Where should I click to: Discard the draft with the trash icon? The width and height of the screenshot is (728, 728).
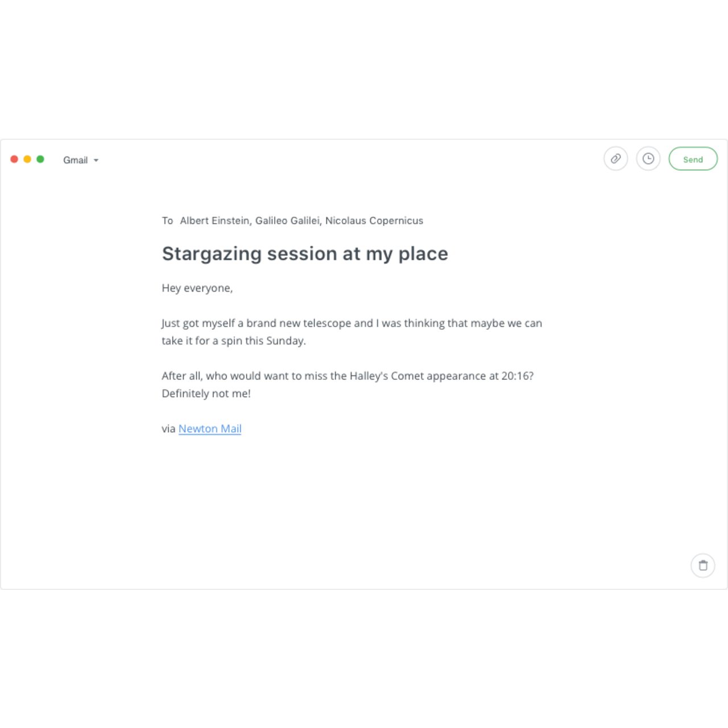703,565
